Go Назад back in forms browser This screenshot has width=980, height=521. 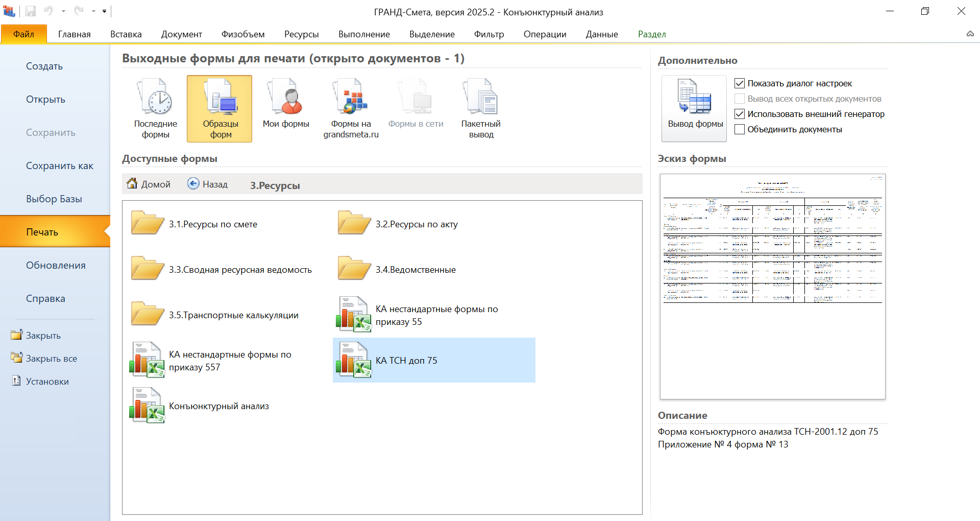[208, 184]
